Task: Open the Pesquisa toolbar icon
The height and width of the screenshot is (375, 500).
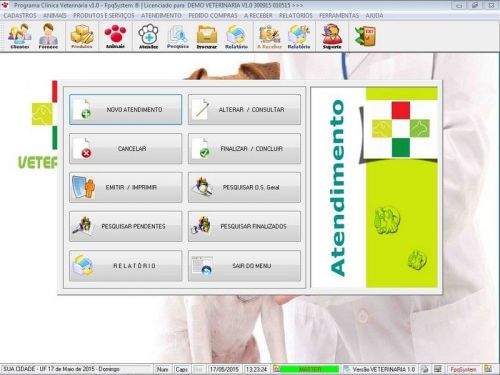Action: [x=178, y=36]
